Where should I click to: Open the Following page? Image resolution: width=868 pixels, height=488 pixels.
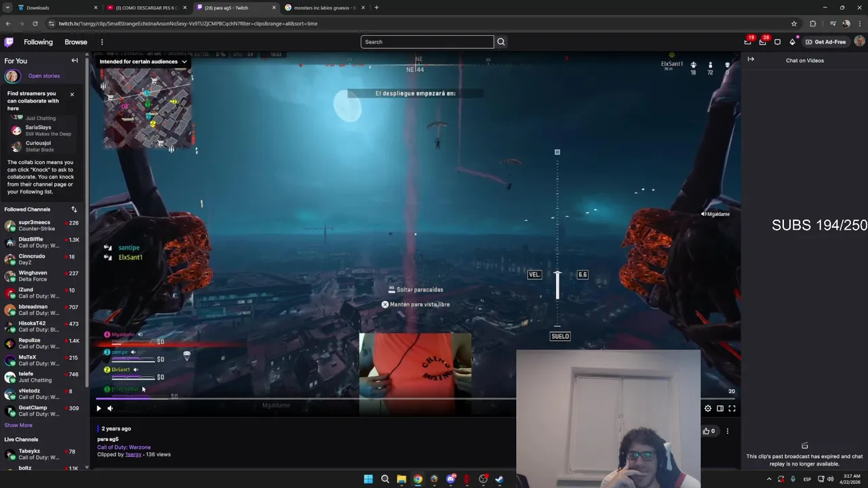[38, 42]
